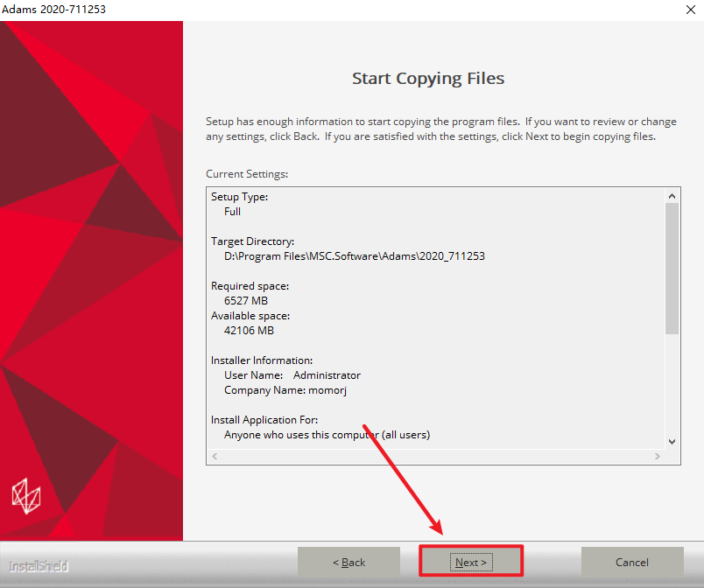The height and width of the screenshot is (588, 704).
Task: Cancel the Adams installation
Action: tap(632, 562)
